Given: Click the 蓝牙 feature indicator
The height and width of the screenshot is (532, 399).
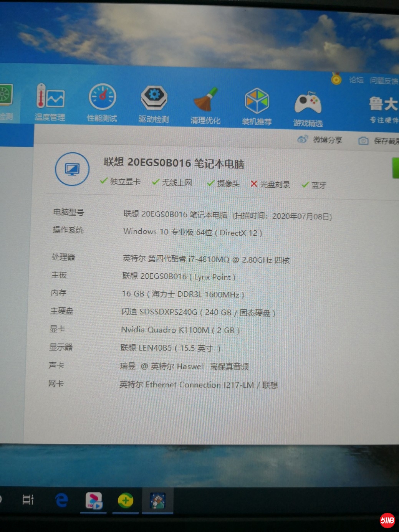Looking at the screenshot, I should (x=314, y=185).
